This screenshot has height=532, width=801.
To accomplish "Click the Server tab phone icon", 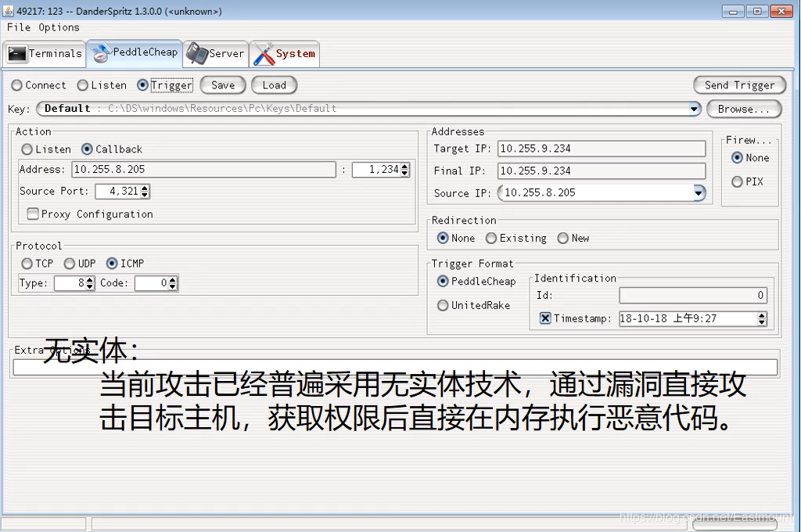I will [x=196, y=54].
